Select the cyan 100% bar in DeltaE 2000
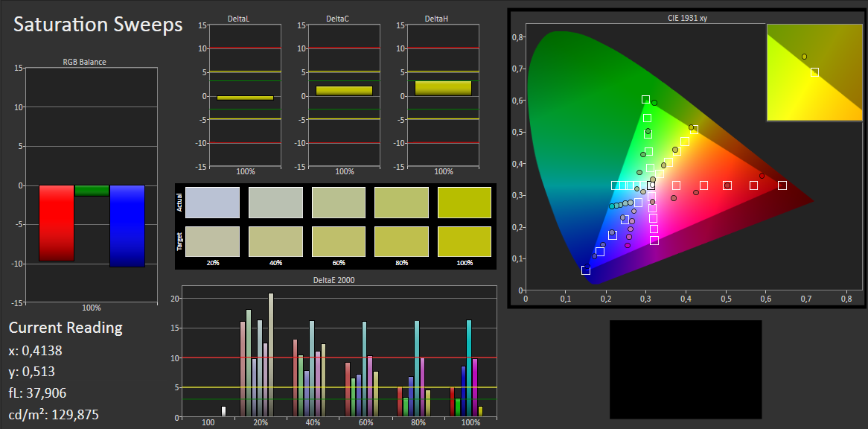The image size is (868, 429). coord(469,368)
